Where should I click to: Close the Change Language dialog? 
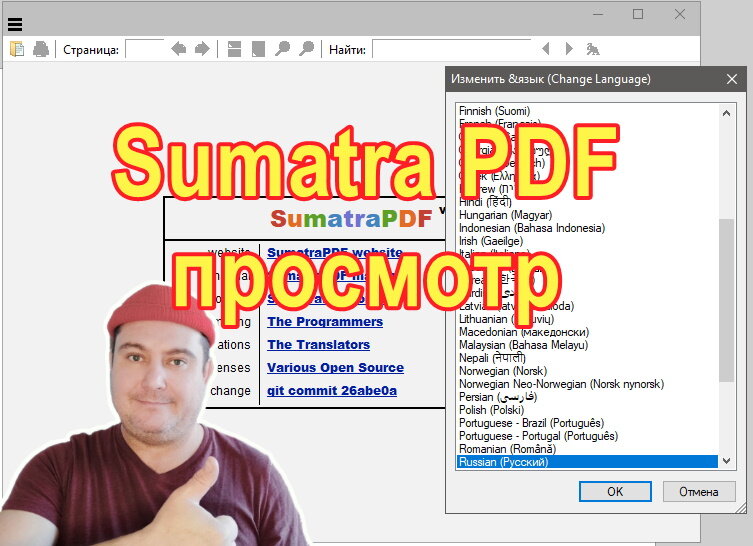(x=732, y=79)
